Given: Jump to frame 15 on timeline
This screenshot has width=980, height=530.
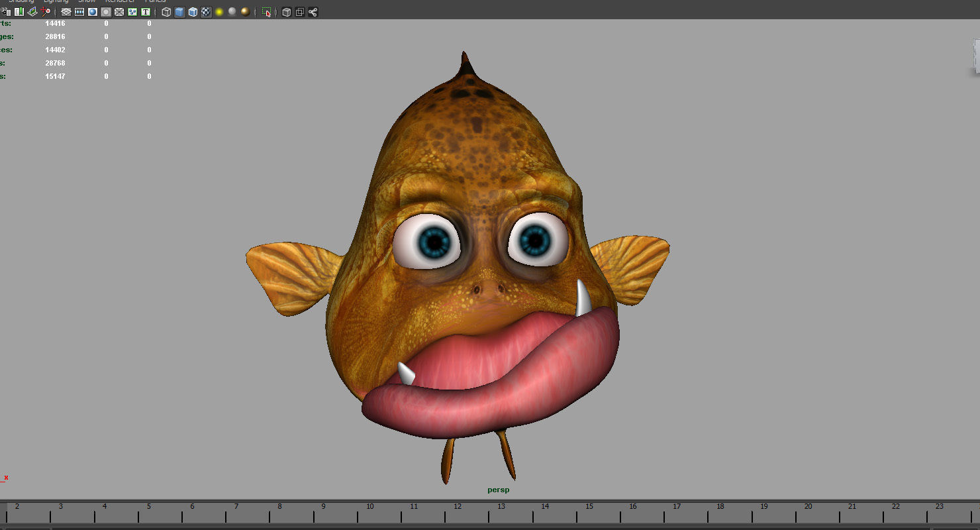Looking at the screenshot, I should [x=589, y=507].
